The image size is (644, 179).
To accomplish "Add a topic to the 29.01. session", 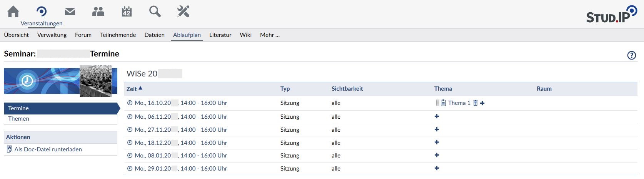I will [437, 168].
